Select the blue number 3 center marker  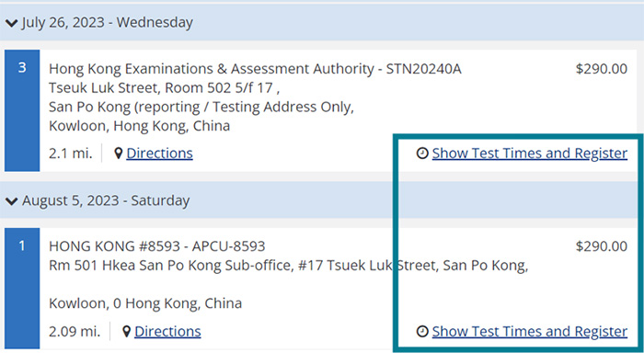22,110
